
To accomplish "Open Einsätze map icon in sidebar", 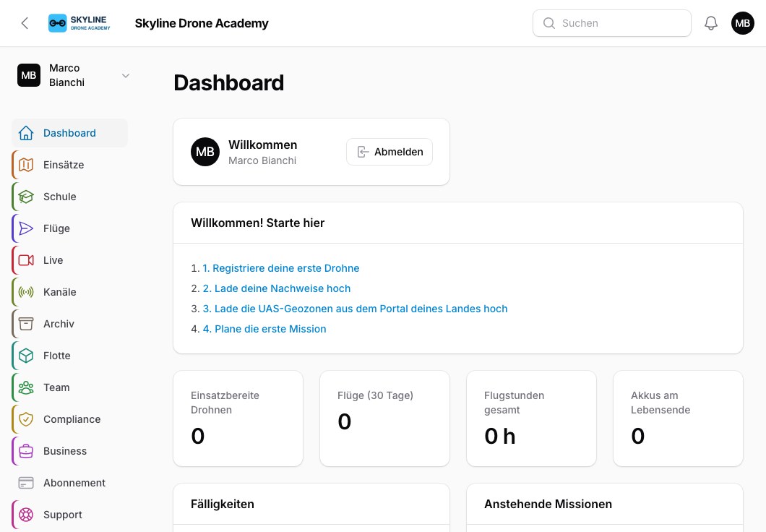I will click(x=26, y=165).
